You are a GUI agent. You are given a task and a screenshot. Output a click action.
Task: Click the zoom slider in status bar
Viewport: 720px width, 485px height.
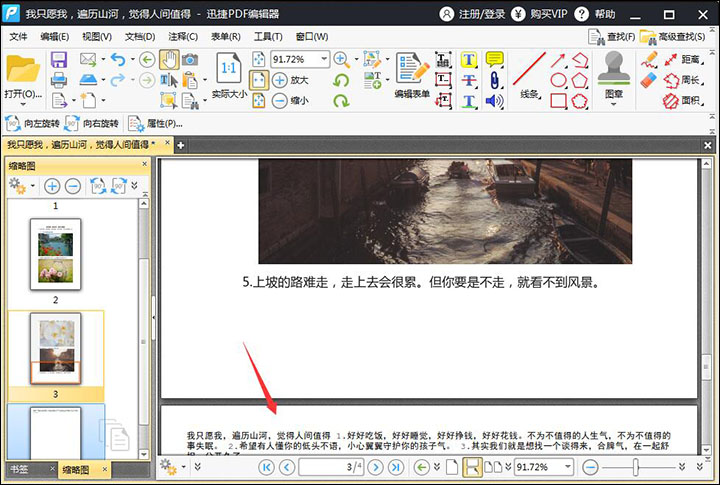tap(634, 467)
